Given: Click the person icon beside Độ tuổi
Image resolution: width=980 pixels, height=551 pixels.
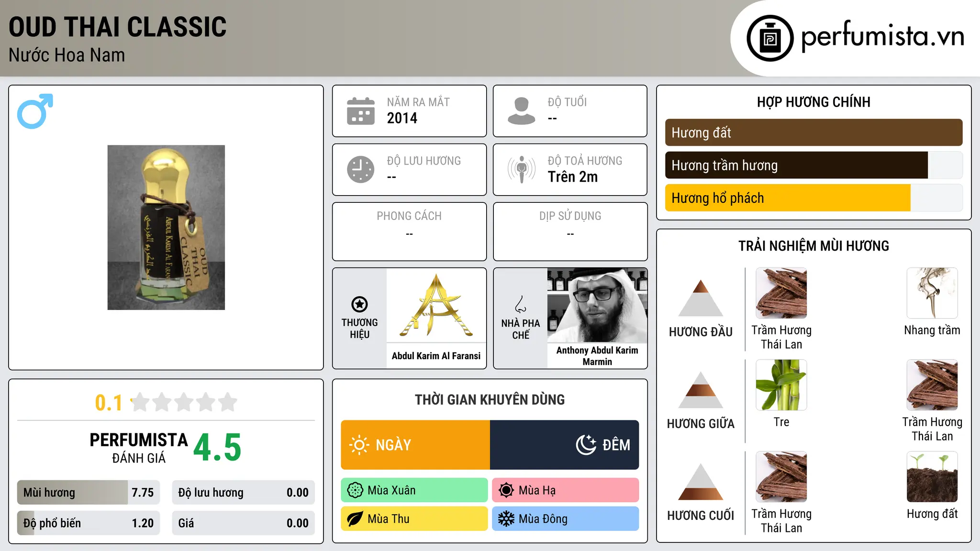Looking at the screenshot, I should pos(522,111).
